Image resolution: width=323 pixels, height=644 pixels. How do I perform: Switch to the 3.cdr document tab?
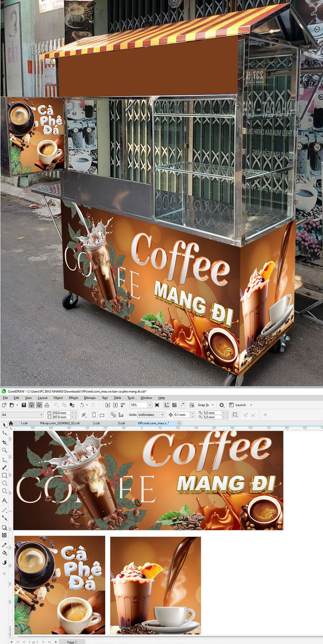pyautogui.click(x=121, y=423)
